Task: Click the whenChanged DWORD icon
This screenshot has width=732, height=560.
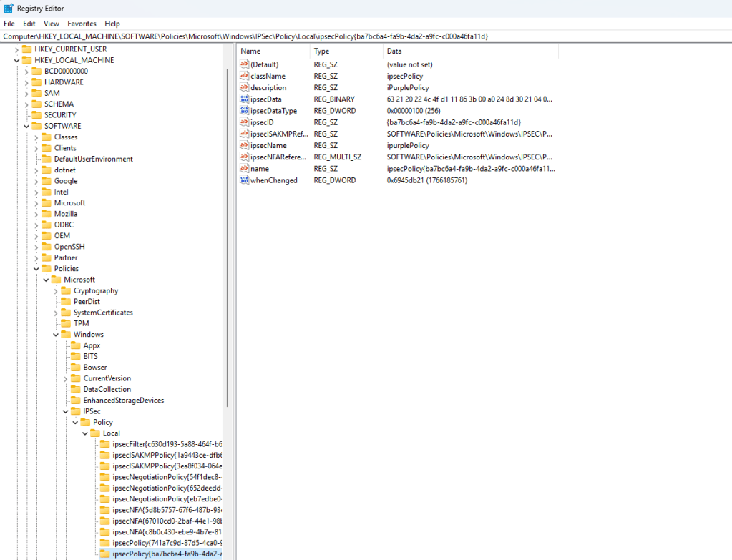Action: point(245,180)
